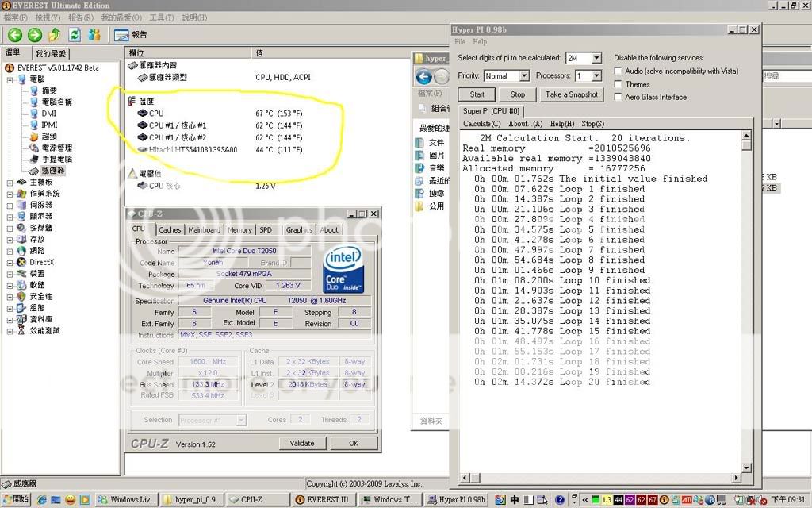Click the black 44 temperature tray icon
Viewport: 812px width, 508px height.
[619, 500]
